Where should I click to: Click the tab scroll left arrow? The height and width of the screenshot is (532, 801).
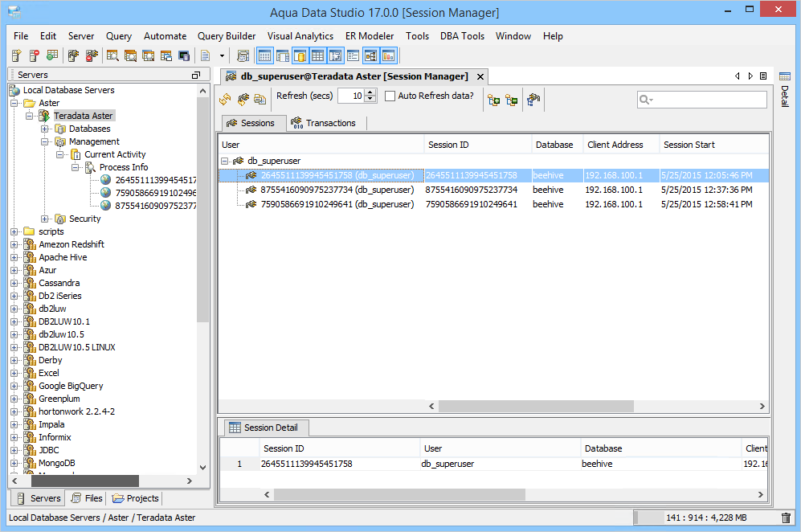(738, 76)
